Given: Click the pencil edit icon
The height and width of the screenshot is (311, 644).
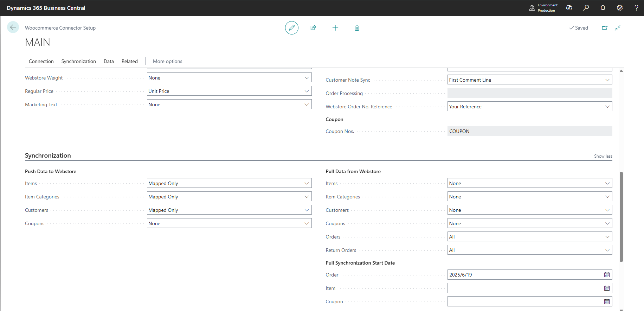Looking at the screenshot, I should pyautogui.click(x=292, y=28).
